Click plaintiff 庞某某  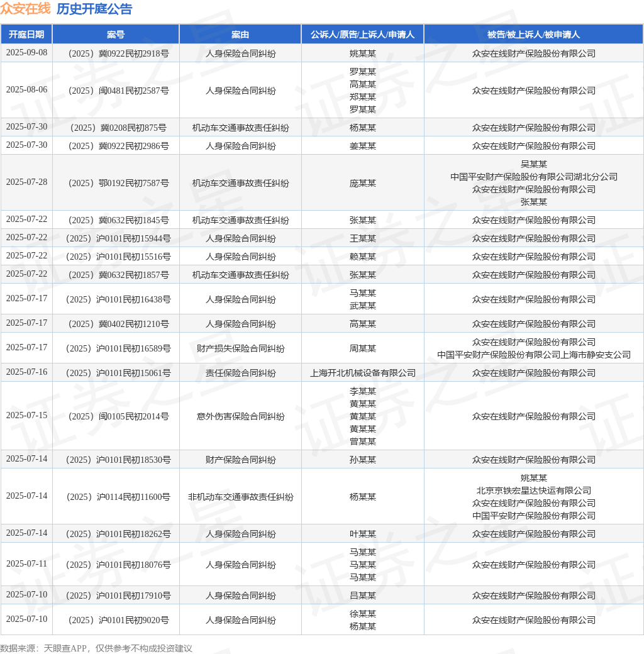pos(363,183)
